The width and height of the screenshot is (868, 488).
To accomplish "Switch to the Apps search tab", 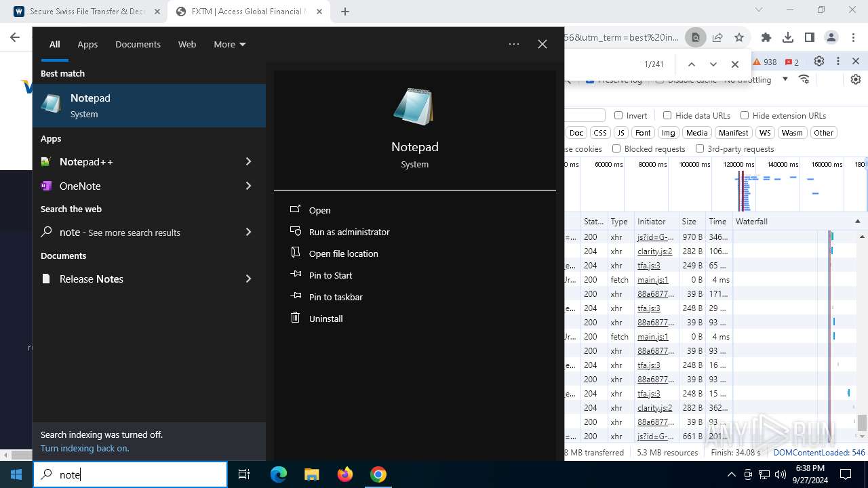I will [x=87, y=44].
